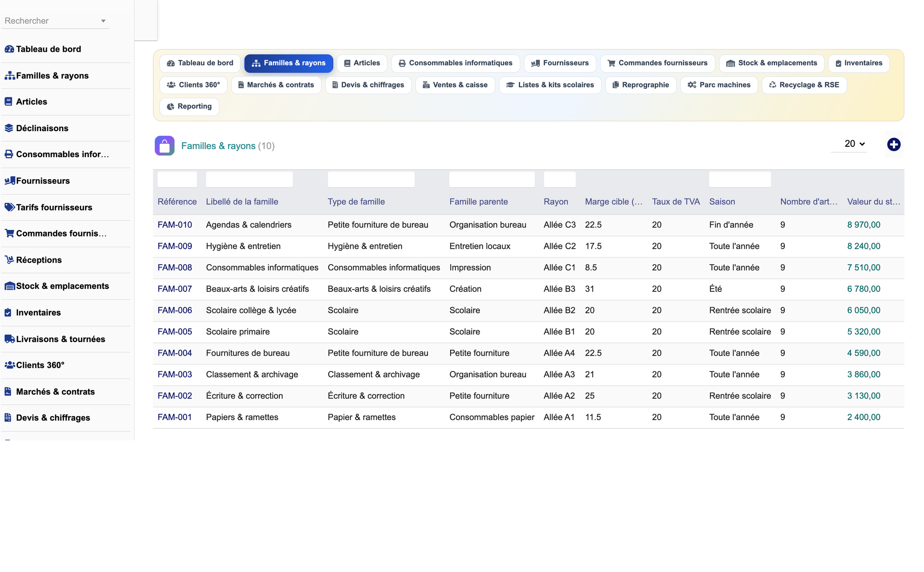Screen dimensions: 924x572
Task: Open the Marchés & contrats tab
Action: point(276,85)
